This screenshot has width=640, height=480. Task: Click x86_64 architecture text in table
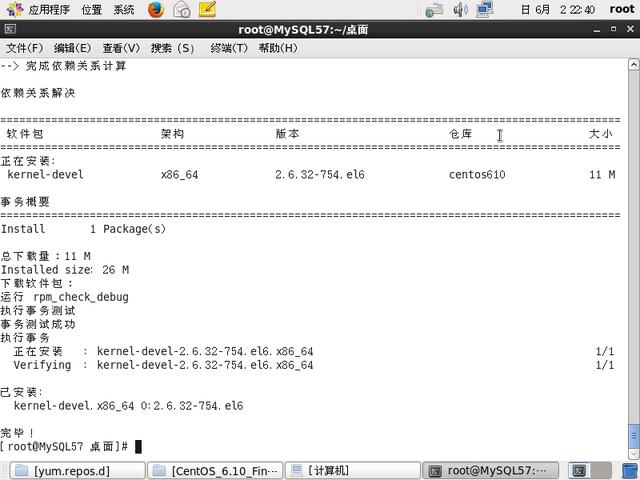(x=180, y=175)
